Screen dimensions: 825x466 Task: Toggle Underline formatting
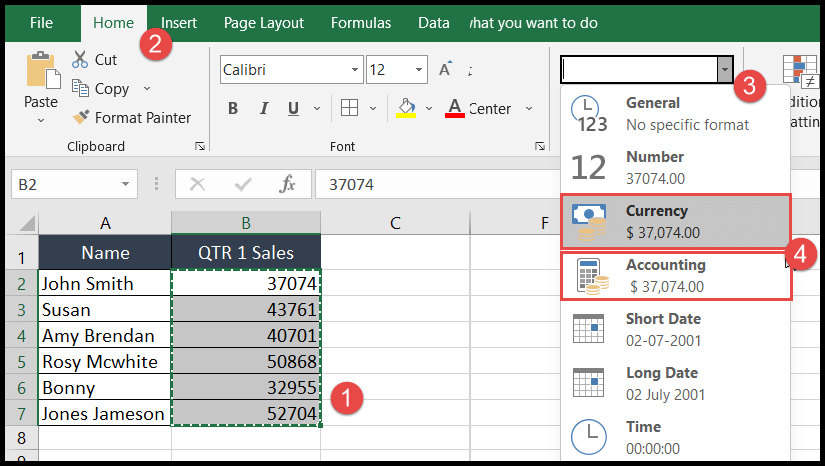[x=294, y=108]
